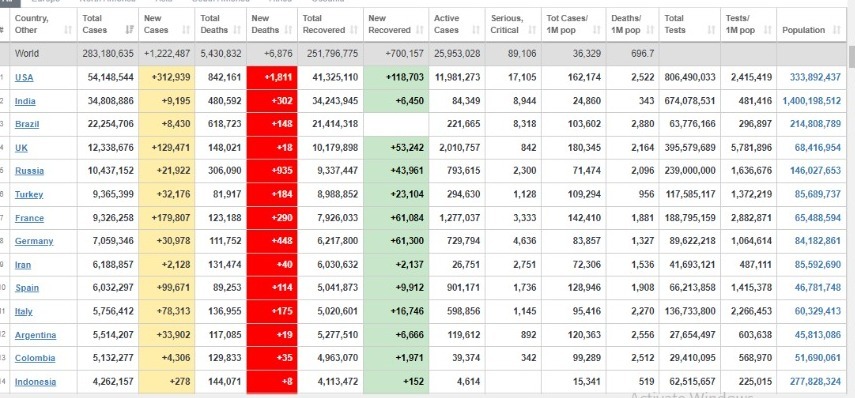Sort table by Total Cases column icon

129,30
